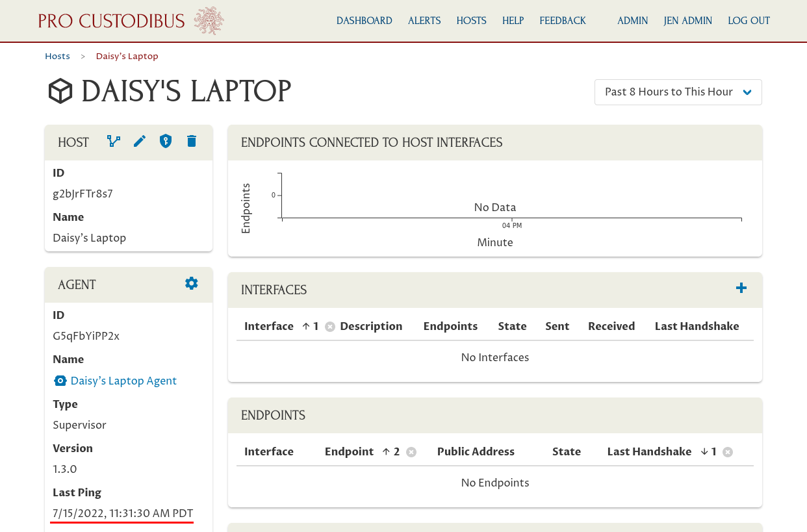Open the Alerts page
Image resolution: width=807 pixels, height=532 pixels.
coord(424,21)
